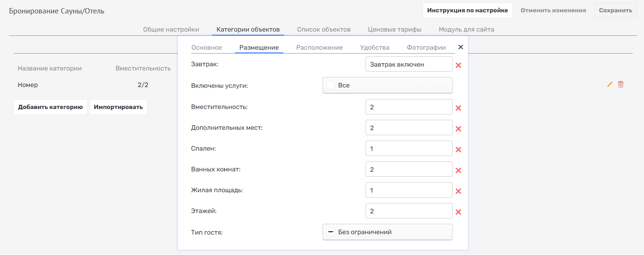Focus the Вместительность input field
644x255 pixels.
coord(409,107)
